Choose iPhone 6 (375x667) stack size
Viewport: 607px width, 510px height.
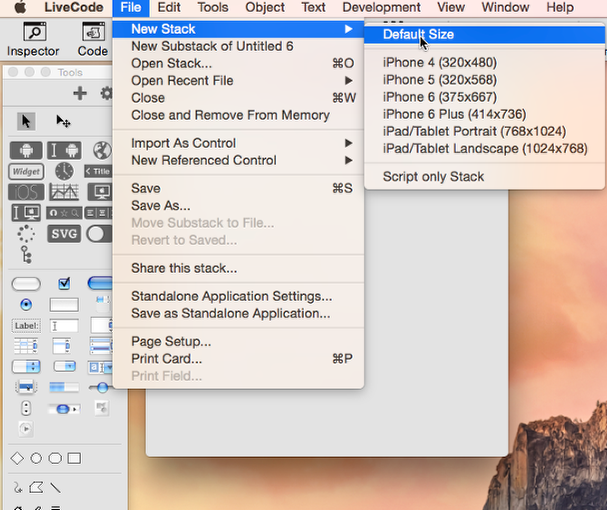pos(484,97)
